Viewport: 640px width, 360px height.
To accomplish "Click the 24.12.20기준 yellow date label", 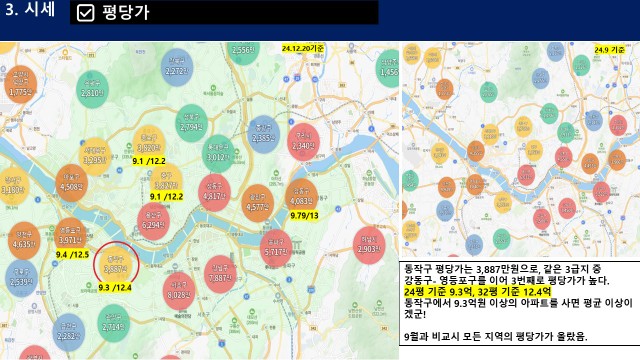I will pyautogui.click(x=303, y=48).
